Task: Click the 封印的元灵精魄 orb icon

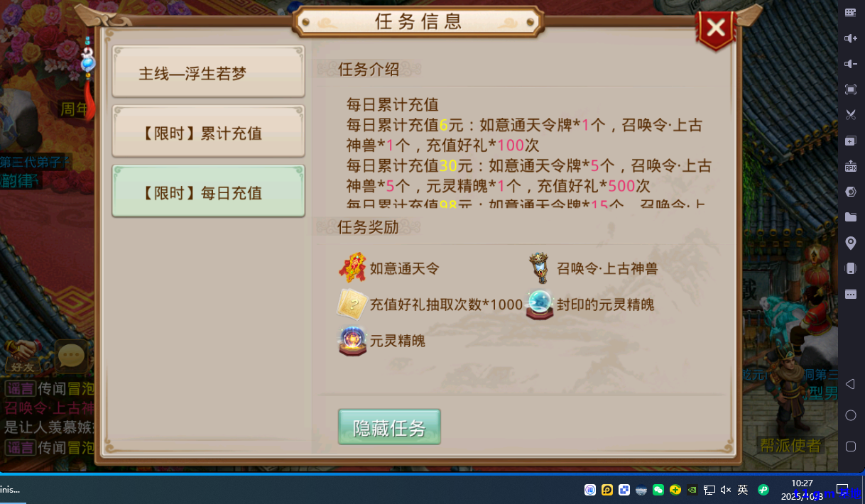Action: click(x=540, y=305)
